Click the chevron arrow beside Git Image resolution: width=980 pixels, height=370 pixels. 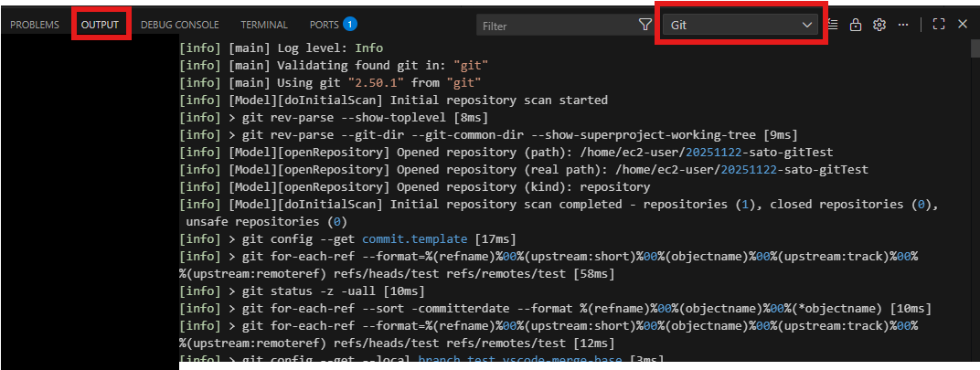[x=807, y=26]
